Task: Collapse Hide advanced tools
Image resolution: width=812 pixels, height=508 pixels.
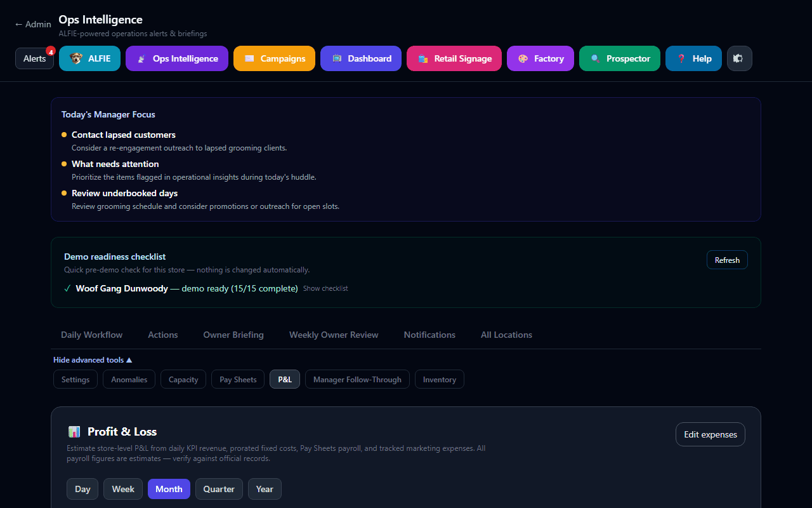Action: [x=93, y=360]
